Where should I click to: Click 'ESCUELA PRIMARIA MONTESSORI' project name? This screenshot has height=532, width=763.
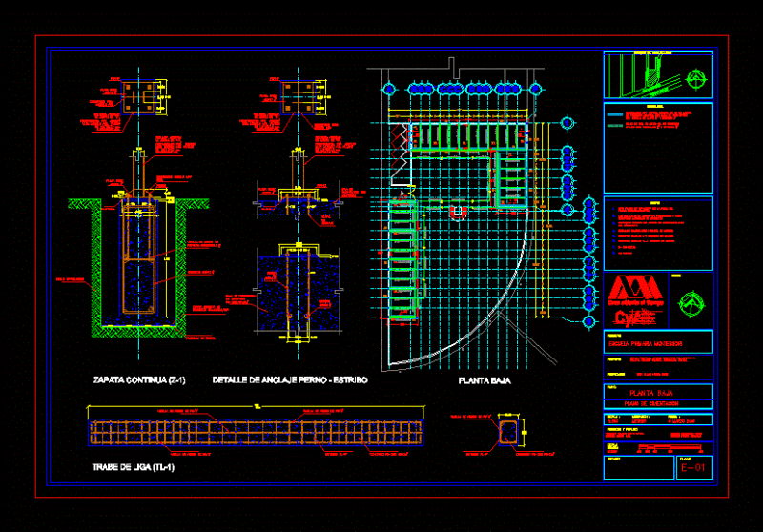[x=646, y=344]
